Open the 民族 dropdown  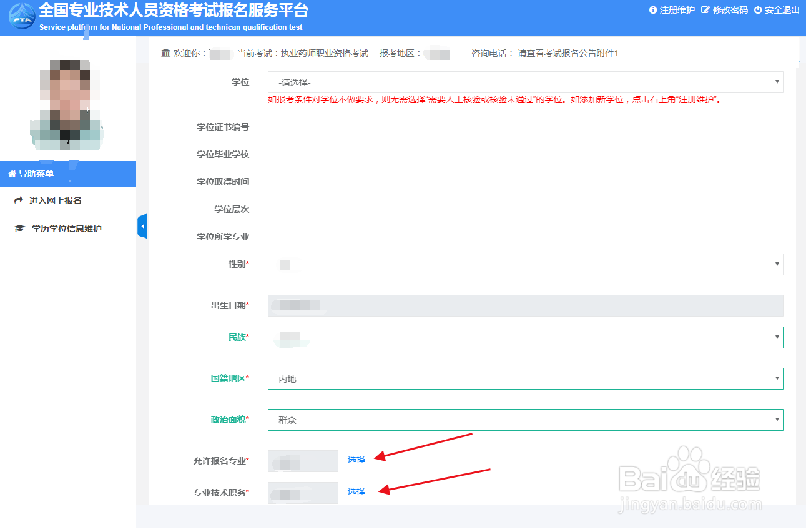pyautogui.click(x=524, y=337)
